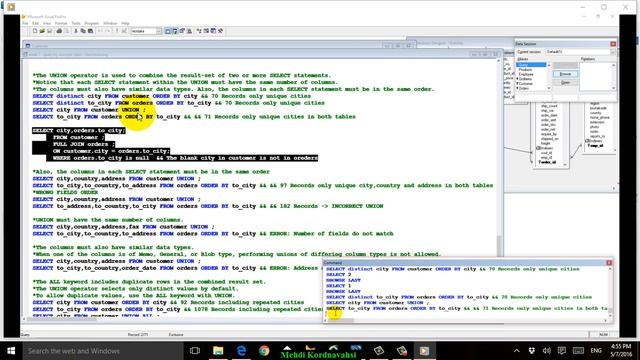The width and height of the screenshot is (640, 360).
Task: Open the Object Browser toolbar icon
Action: (206, 31)
